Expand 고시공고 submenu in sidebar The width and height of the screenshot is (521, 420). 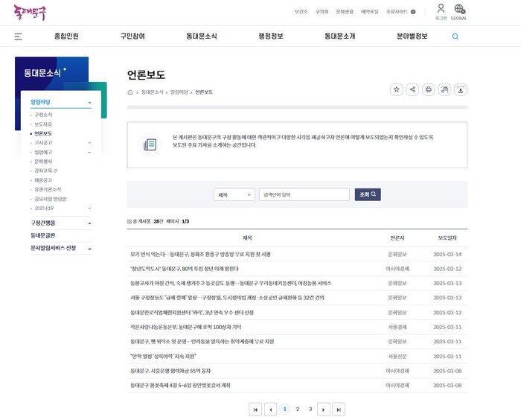point(89,142)
